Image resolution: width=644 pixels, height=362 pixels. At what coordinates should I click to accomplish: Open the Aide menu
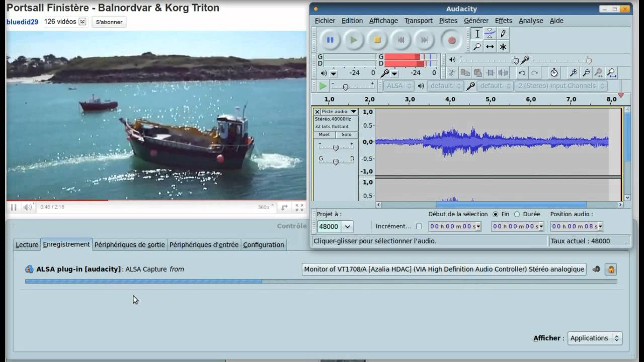point(556,21)
